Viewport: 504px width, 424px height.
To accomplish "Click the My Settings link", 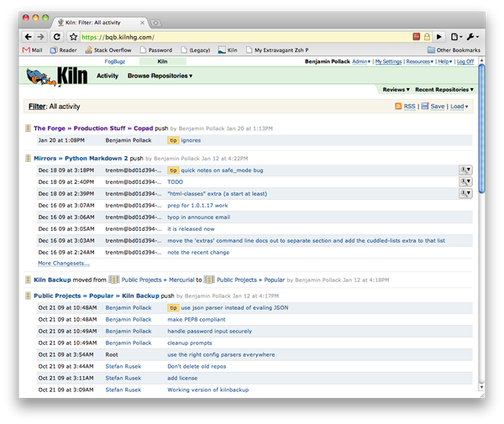I will [x=388, y=61].
